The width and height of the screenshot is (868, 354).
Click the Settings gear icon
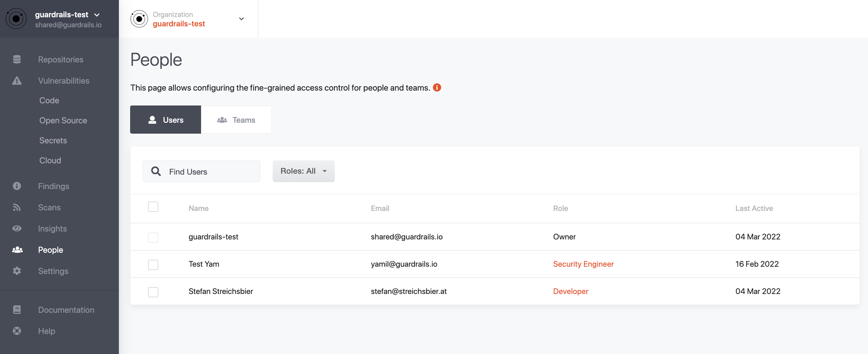coord(17,271)
